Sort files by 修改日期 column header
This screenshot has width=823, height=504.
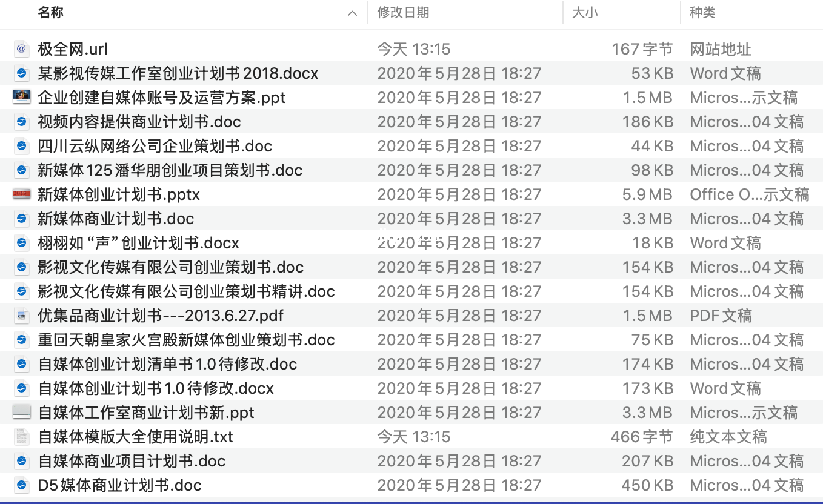point(403,13)
